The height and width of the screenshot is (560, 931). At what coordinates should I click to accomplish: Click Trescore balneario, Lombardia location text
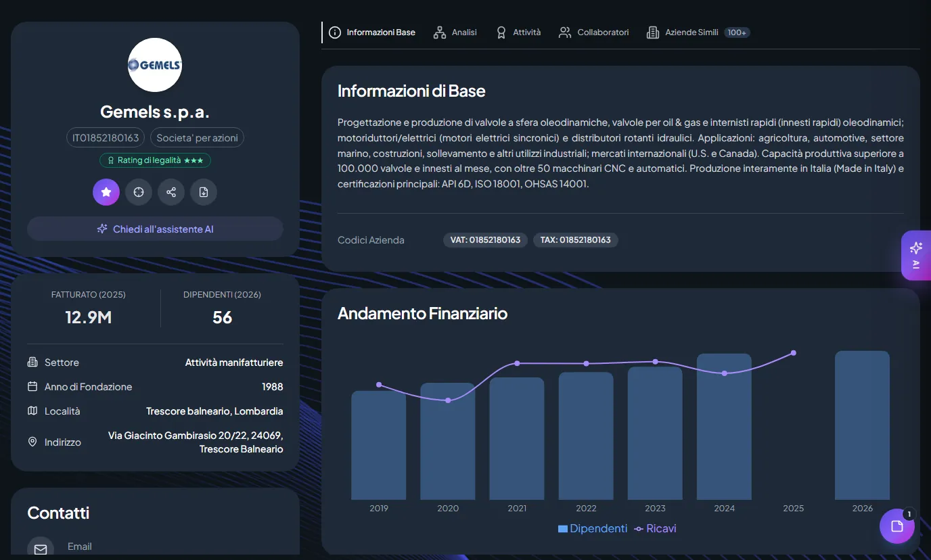214,411
